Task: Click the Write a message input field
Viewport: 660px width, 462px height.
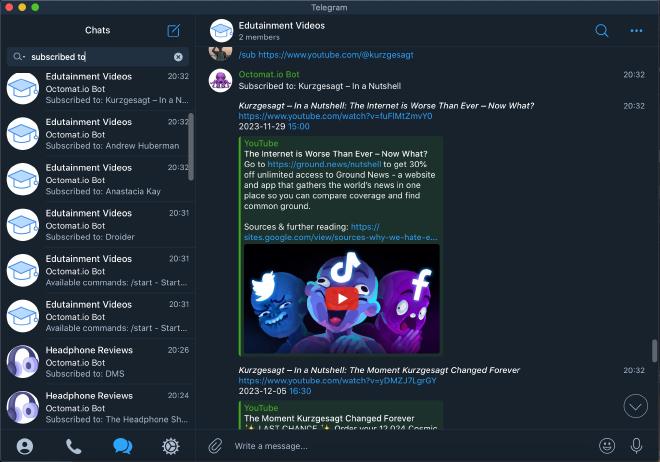Action: (412, 446)
